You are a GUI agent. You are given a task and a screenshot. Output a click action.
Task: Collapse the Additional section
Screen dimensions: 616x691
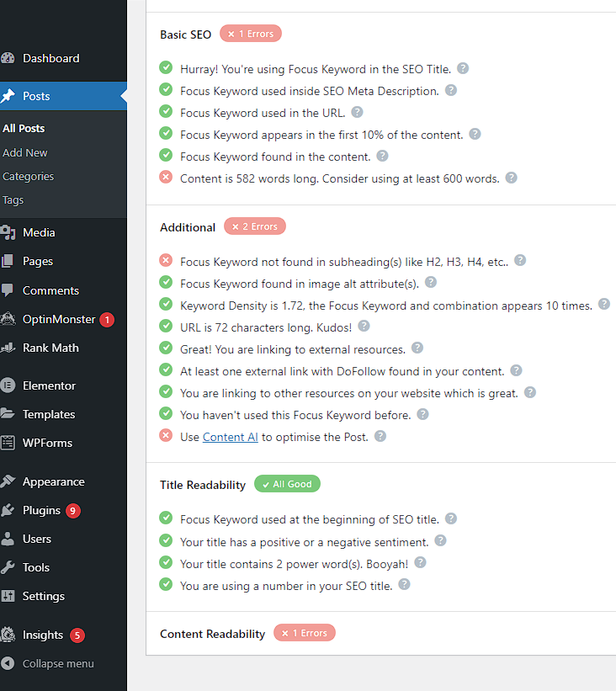point(188,227)
